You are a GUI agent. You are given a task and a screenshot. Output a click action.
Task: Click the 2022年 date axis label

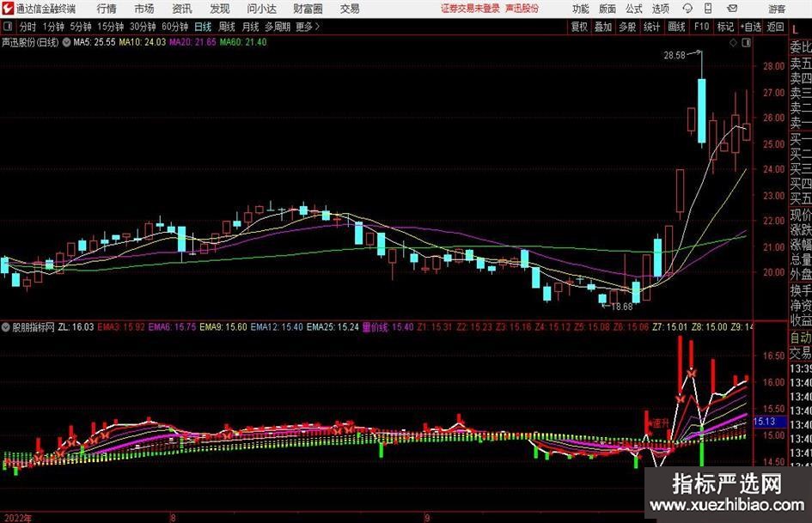pos(17,518)
